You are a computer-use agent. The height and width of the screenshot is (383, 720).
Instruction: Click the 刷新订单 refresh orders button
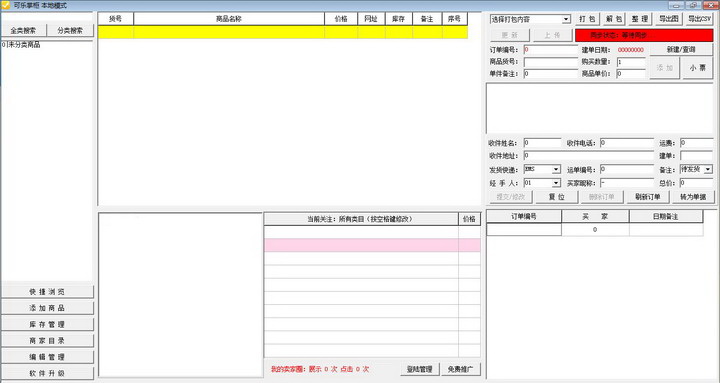click(647, 197)
